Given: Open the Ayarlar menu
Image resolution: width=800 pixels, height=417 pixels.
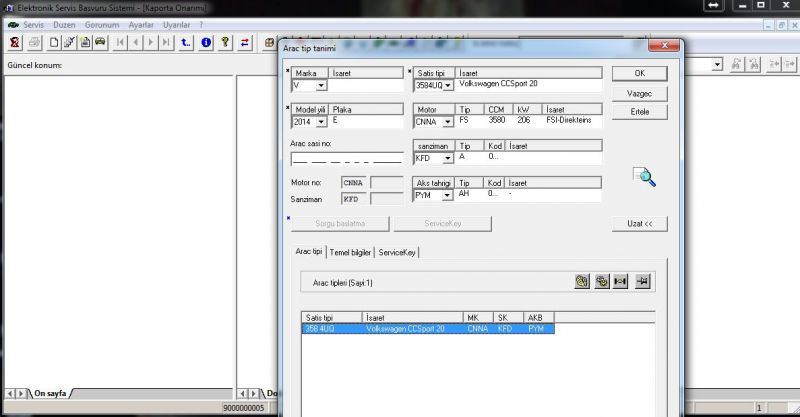Looking at the screenshot, I should pyautogui.click(x=141, y=24).
